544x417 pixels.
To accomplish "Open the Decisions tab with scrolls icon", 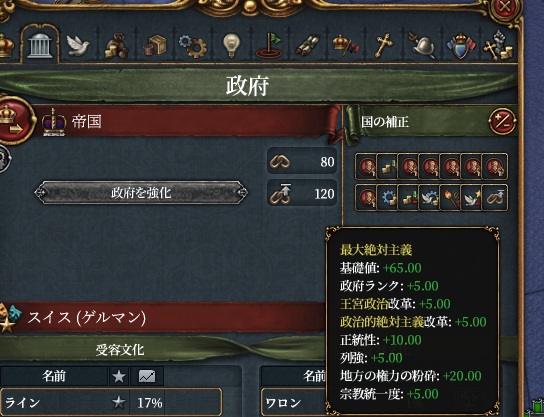I will [x=307, y=45].
